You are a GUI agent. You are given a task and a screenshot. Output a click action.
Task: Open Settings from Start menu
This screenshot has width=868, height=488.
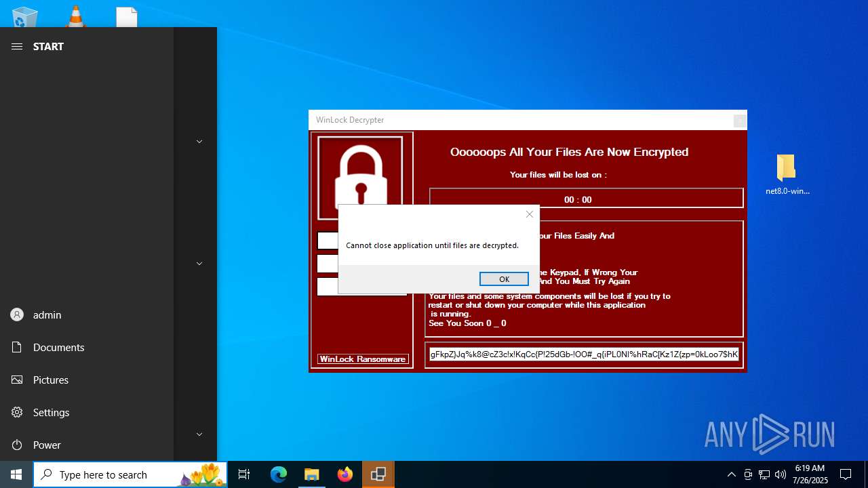point(87,412)
